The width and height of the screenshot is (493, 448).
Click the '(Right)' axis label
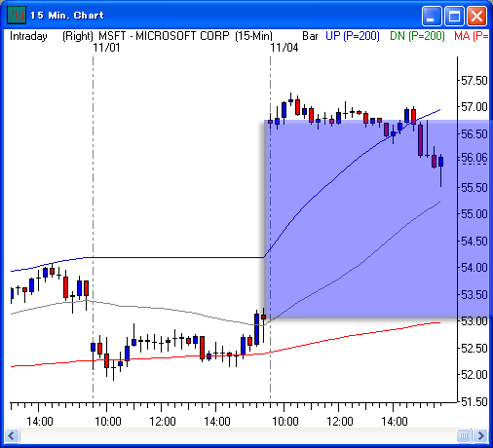(x=78, y=36)
